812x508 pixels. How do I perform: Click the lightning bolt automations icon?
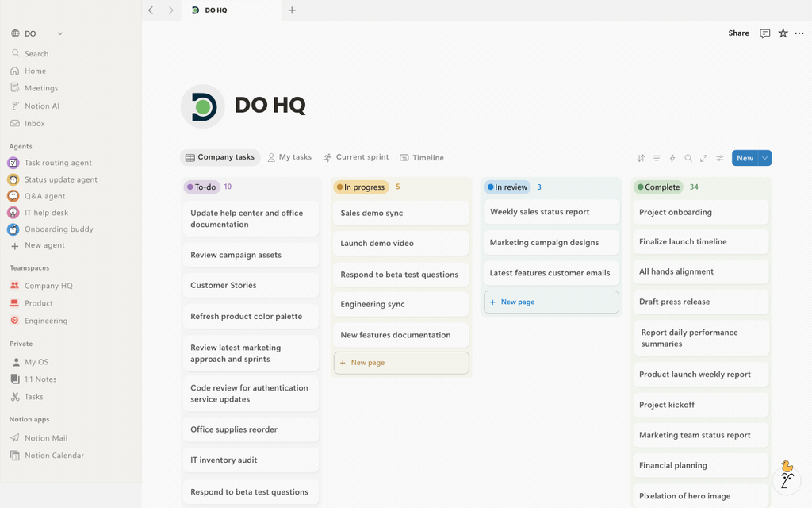coord(672,158)
